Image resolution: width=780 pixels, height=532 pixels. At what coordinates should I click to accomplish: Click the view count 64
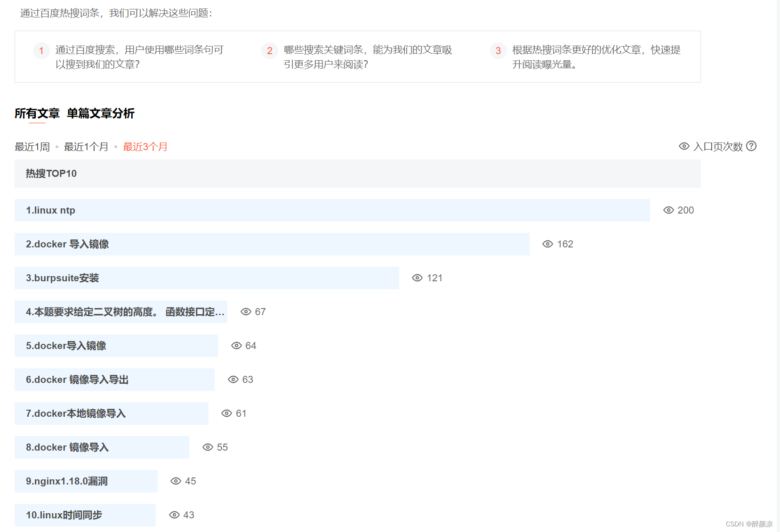click(251, 346)
